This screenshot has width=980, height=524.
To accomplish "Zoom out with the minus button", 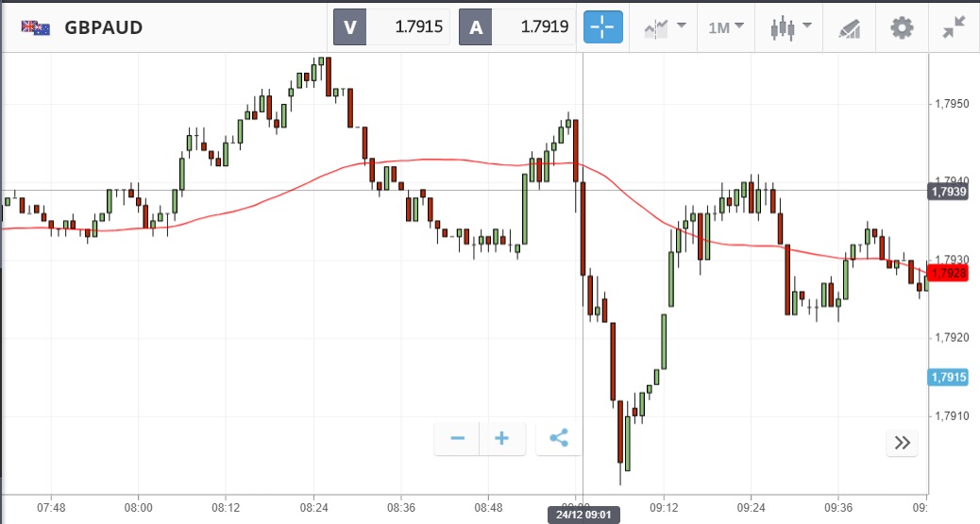I will pos(457,439).
